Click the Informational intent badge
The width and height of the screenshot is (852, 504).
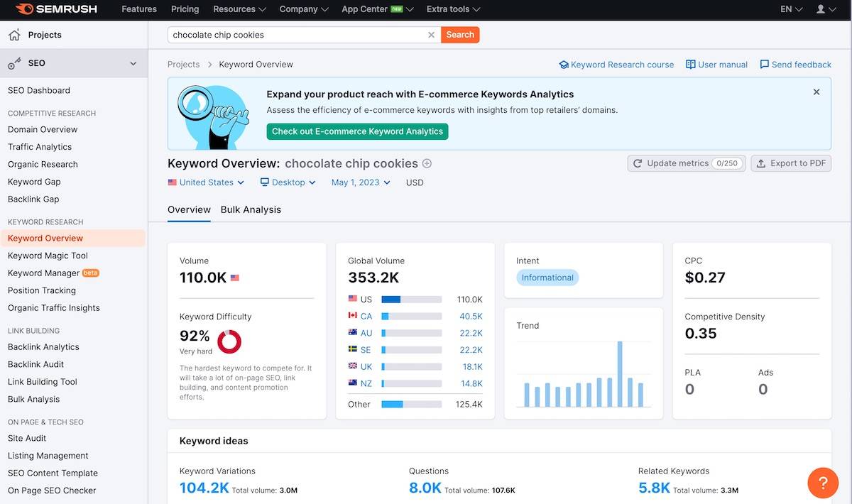pyautogui.click(x=547, y=278)
